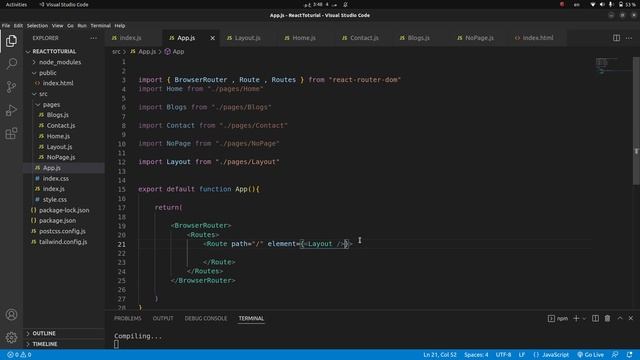Viewport: 640px width, 360px height.
Task: Open the notifications bell icon
Action: tap(629, 355)
